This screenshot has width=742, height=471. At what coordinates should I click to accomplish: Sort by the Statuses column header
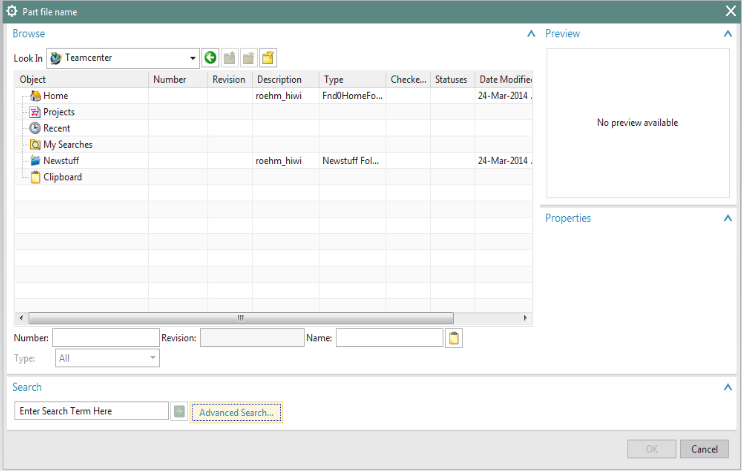coord(452,80)
